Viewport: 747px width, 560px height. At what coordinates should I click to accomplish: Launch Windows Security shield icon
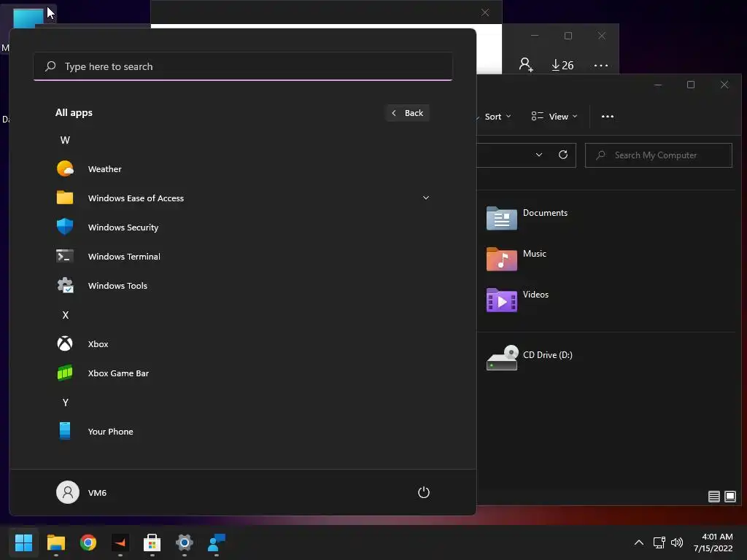(65, 227)
